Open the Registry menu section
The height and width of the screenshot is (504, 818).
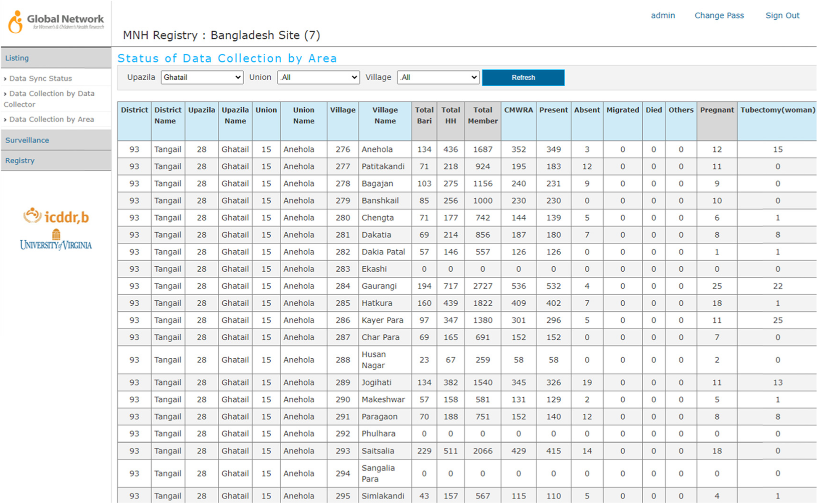[x=56, y=160]
